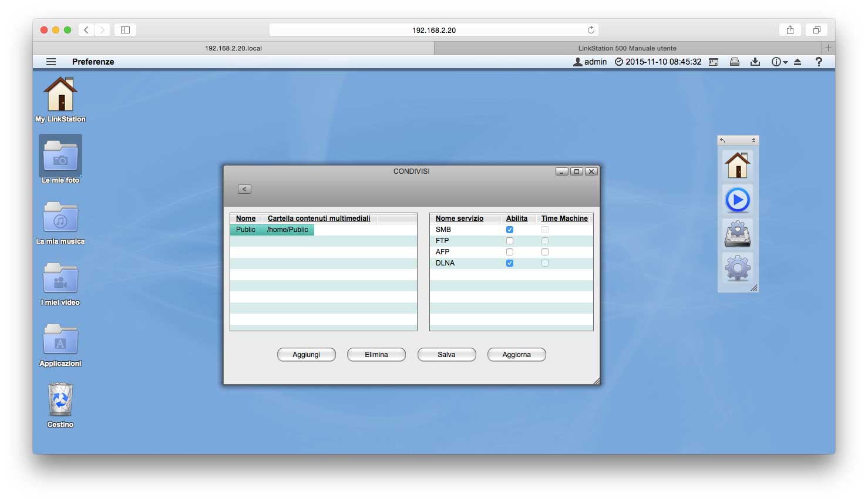868x501 pixels.
Task: Maximize the CONDIVISI window
Action: 577,172
